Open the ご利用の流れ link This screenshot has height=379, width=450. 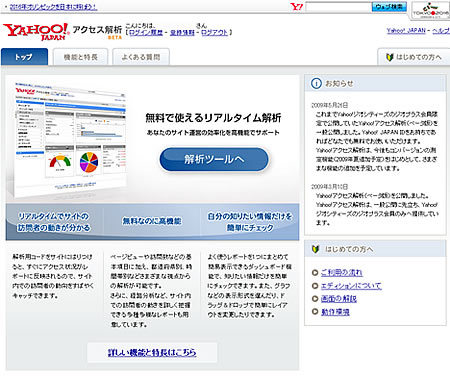[342, 272]
